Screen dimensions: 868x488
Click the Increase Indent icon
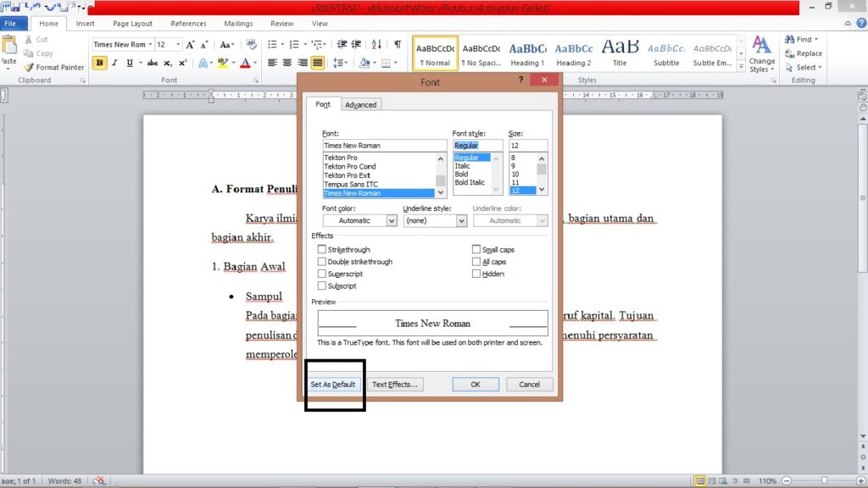tap(357, 45)
